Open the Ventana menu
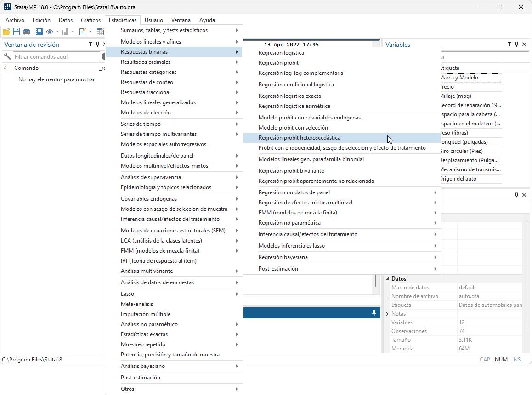Screen dimensions: 532x395 point(181,20)
